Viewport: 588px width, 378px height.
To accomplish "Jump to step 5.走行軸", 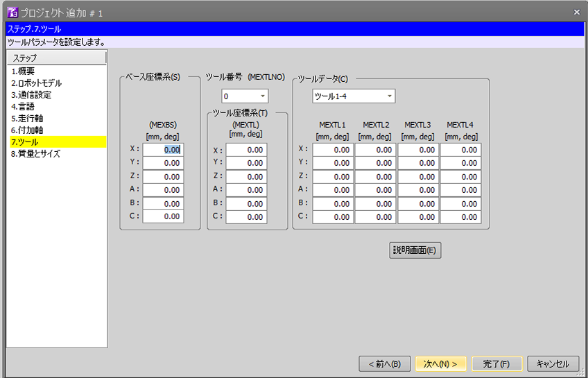I will [27, 118].
